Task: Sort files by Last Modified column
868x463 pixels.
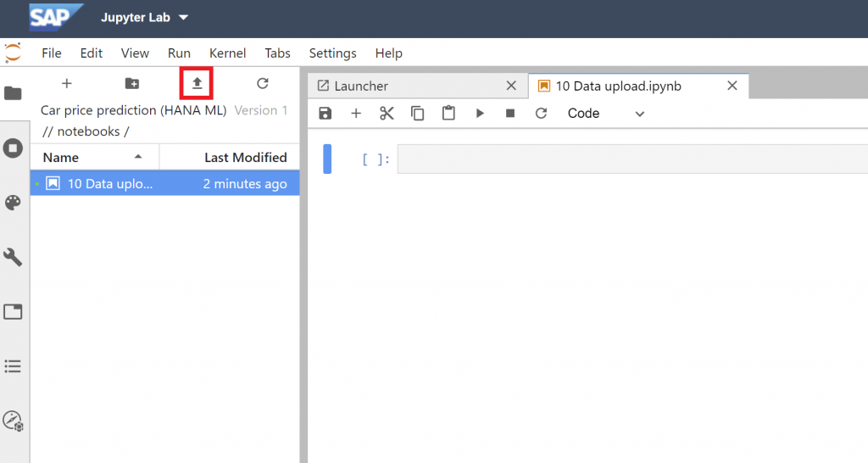Action: coord(230,157)
